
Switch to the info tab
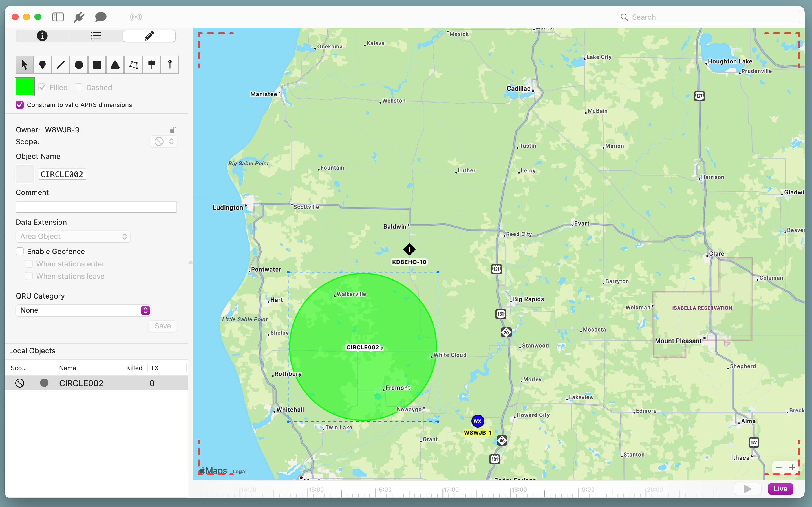click(x=42, y=36)
